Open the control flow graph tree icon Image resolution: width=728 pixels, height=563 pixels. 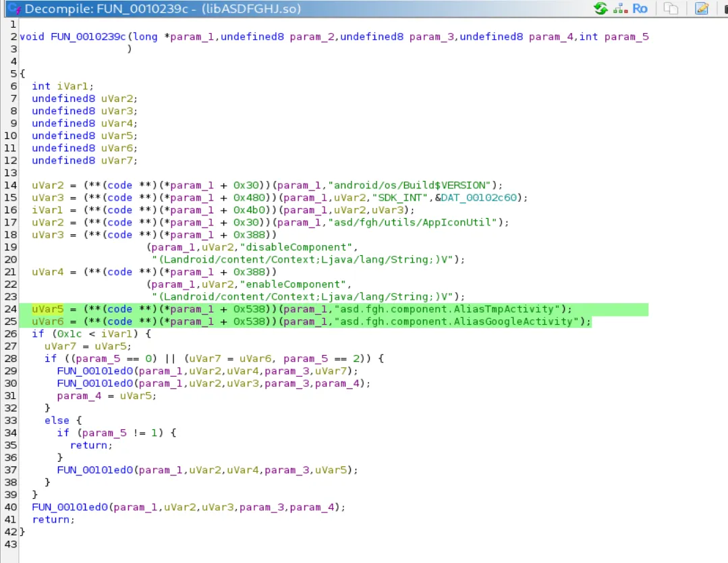click(x=621, y=9)
